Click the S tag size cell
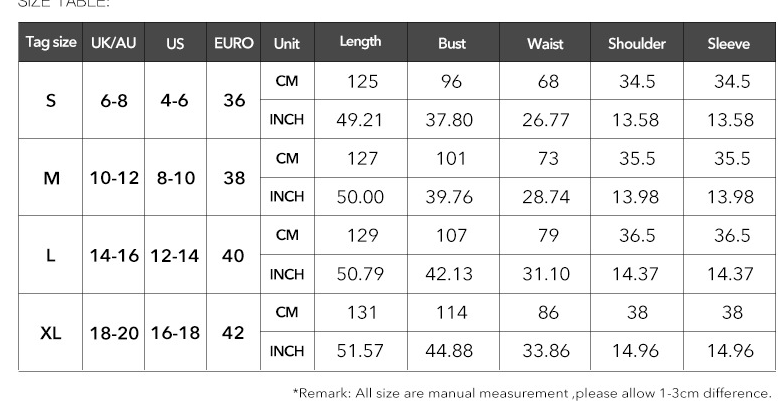Viewport: 778px width, 405px height. coord(51,101)
